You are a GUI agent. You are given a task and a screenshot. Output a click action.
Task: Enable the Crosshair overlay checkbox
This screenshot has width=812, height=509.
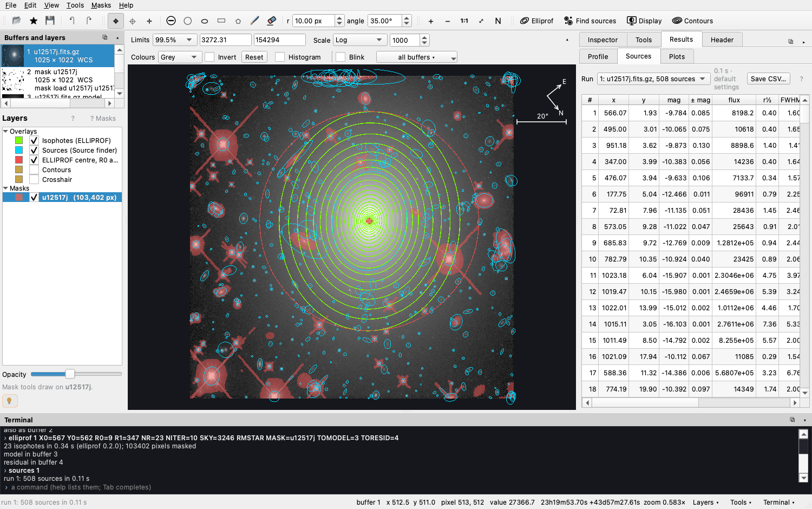pos(34,179)
